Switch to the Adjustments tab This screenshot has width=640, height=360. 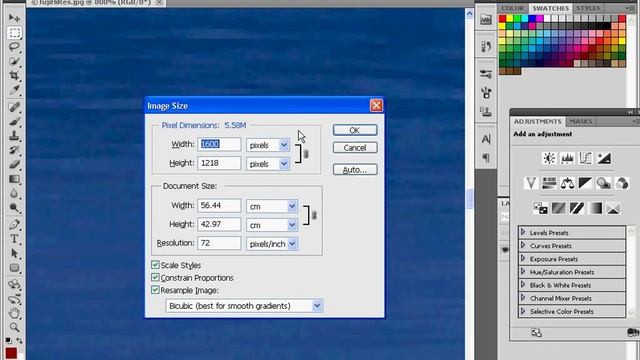pos(537,122)
